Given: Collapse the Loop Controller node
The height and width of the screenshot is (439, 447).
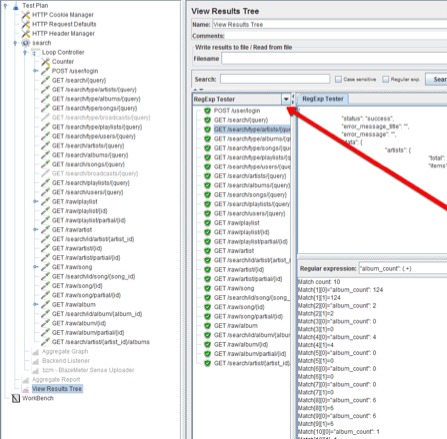Looking at the screenshot, I should pyautogui.click(x=25, y=52).
